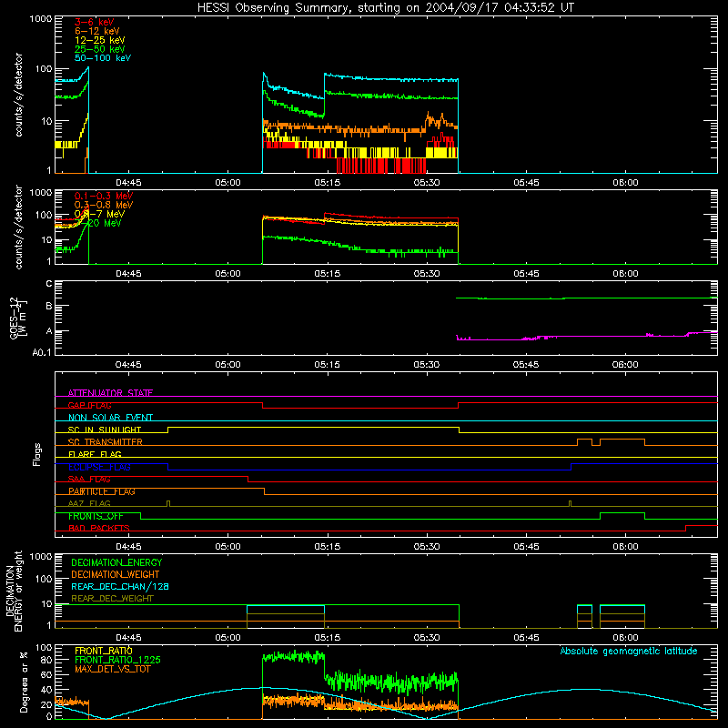Click the A0.1 label on GOES axis
Image resolution: width=728 pixels, height=728 pixels.
(42, 352)
